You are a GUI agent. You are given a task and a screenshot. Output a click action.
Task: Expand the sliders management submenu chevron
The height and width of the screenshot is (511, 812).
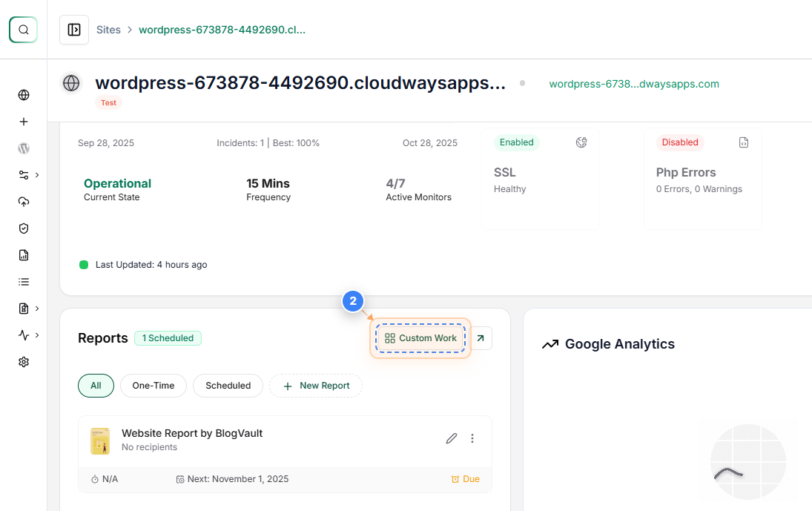(37, 175)
